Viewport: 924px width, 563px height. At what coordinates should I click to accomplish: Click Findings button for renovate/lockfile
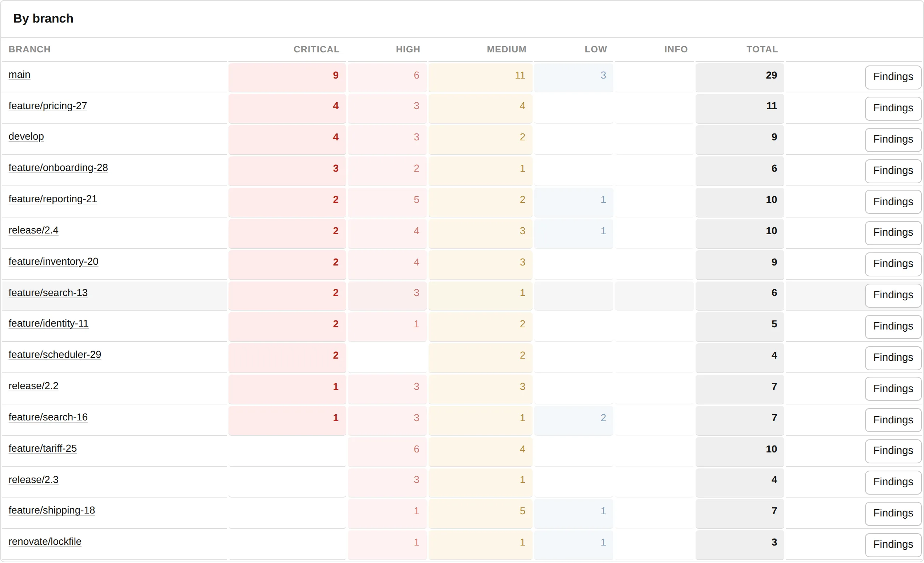tap(893, 545)
